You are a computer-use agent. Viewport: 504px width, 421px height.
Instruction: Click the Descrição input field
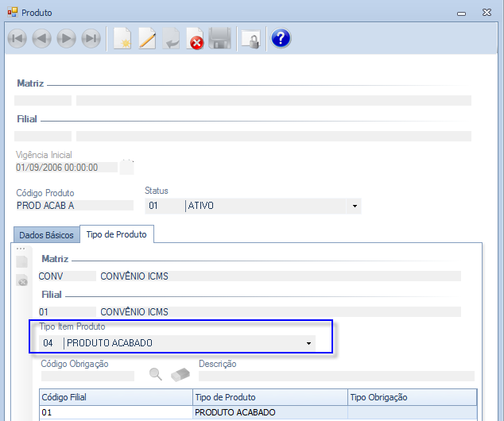[336, 376]
